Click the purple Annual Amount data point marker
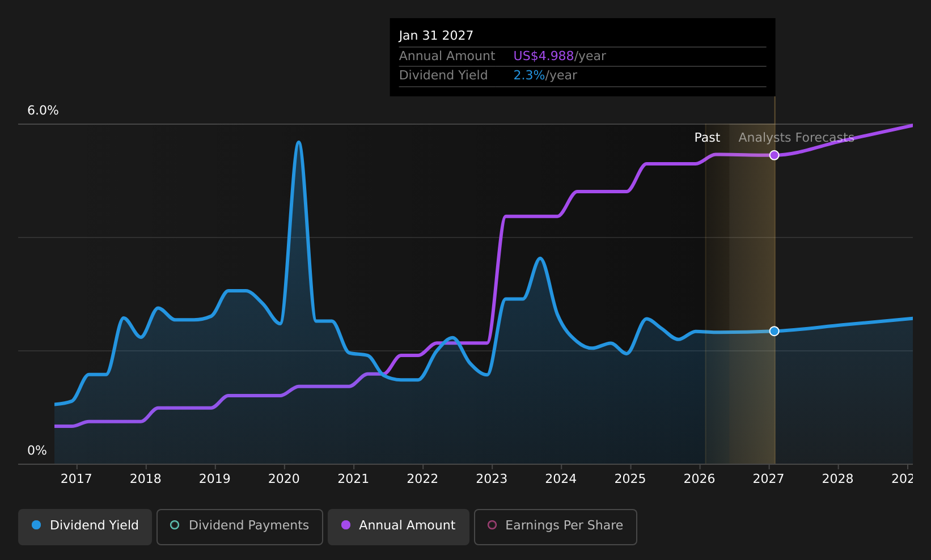Screen dimensions: 931x560 click(x=774, y=155)
